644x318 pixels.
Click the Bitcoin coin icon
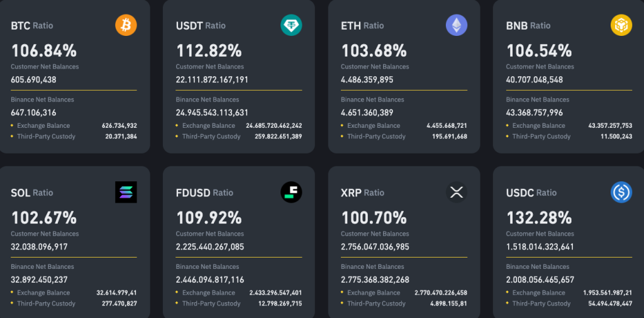(x=126, y=25)
